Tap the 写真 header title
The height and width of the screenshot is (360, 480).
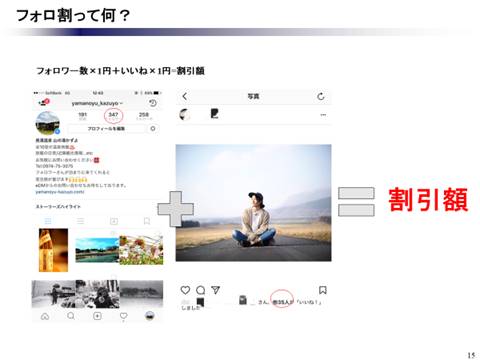coord(253,96)
